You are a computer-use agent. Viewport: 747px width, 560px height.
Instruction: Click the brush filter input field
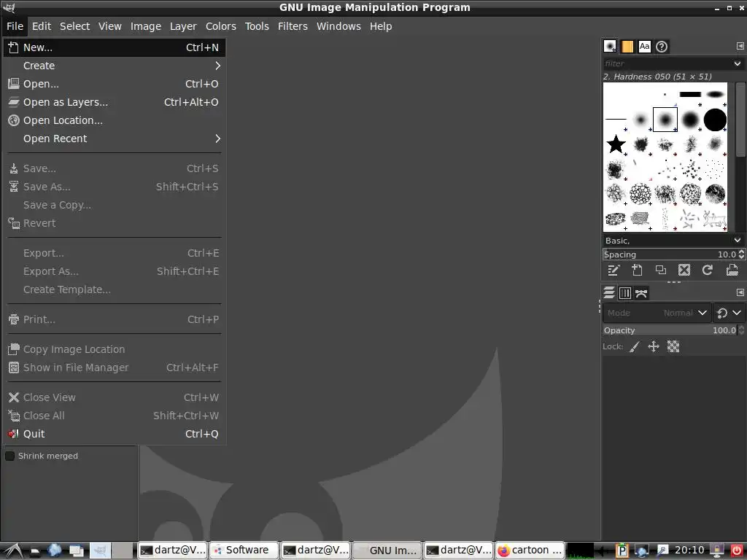coord(667,63)
